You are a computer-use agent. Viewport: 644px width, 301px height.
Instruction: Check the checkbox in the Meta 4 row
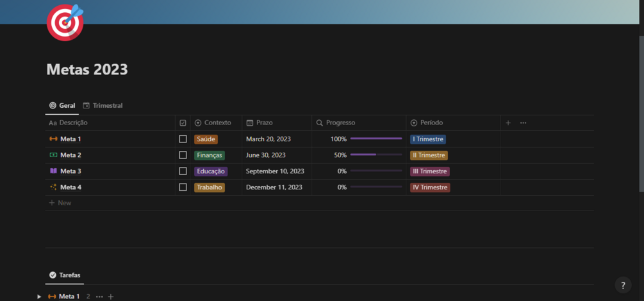pos(183,187)
